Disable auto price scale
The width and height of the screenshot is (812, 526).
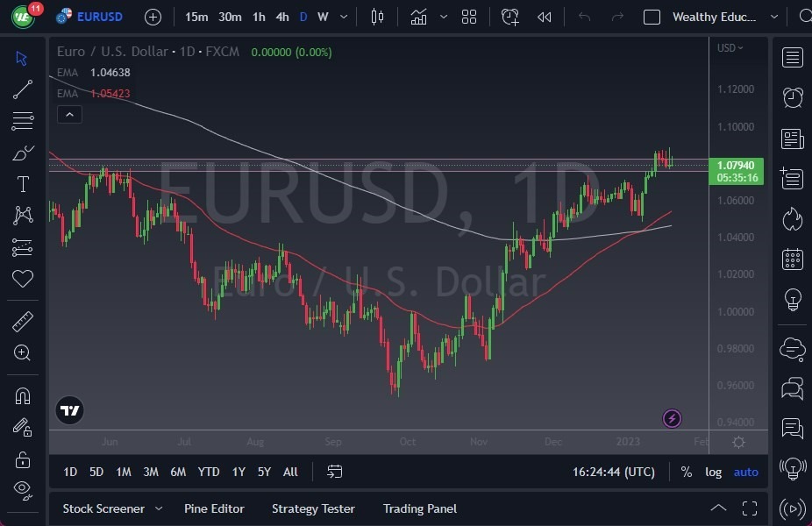click(x=745, y=472)
